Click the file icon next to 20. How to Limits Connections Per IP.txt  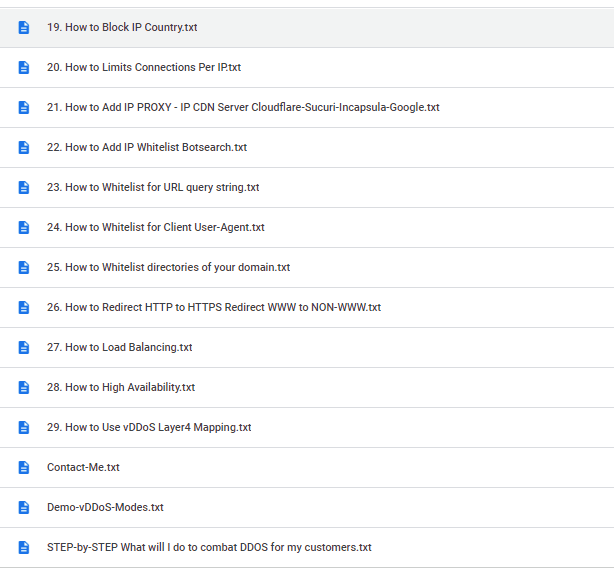click(x=24, y=68)
